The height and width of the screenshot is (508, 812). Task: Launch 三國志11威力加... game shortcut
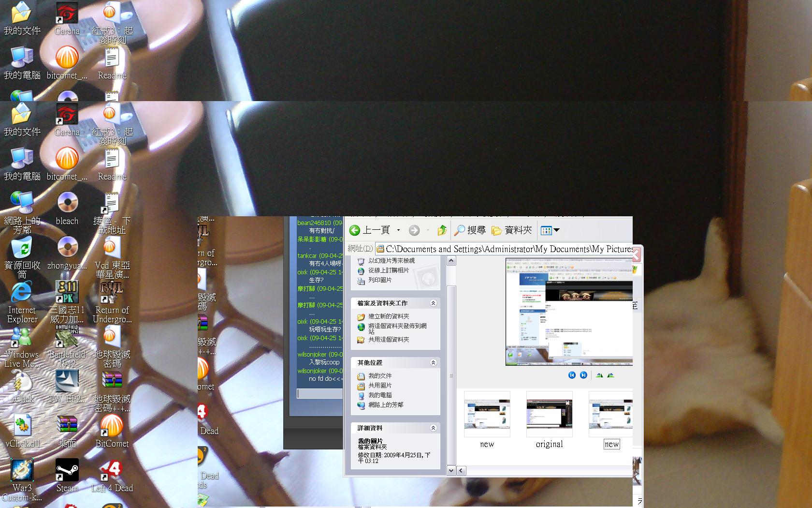pyautogui.click(x=67, y=301)
